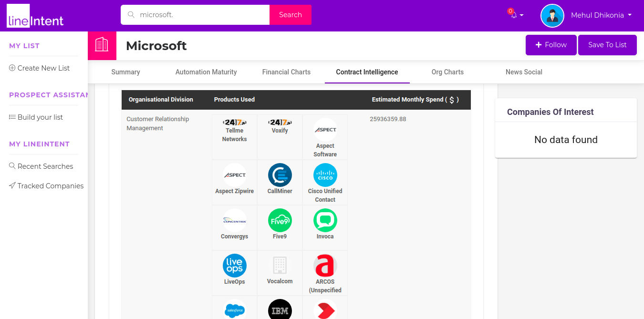Image resolution: width=644 pixels, height=319 pixels.
Task: Click the Vocalcom placeholder building icon
Action: [x=280, y=265]
